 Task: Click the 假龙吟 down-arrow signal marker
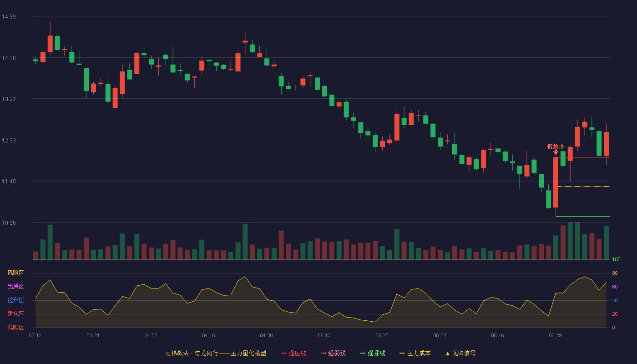556,152
